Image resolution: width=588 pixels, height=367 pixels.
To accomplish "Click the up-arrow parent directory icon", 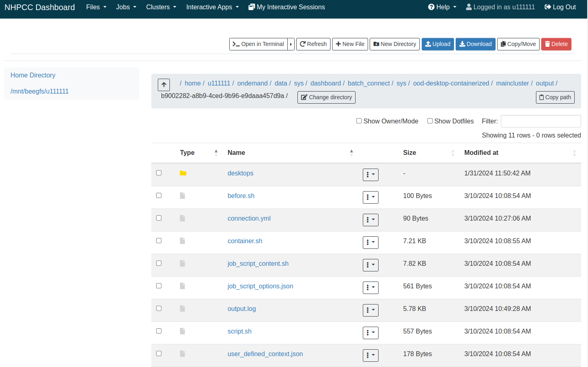I will coord(164,85).
